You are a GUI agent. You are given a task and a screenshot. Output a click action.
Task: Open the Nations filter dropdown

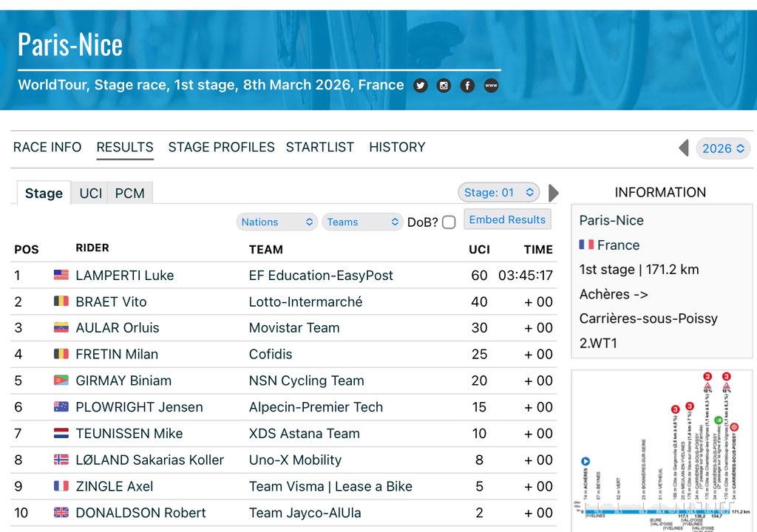click(x=276, y=222)
